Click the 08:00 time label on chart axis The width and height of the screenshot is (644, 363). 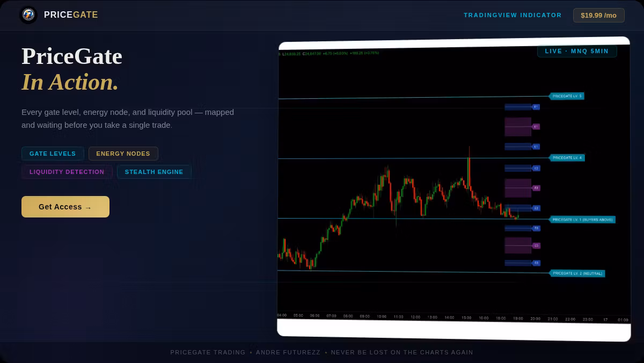click(x=348, y=316)
